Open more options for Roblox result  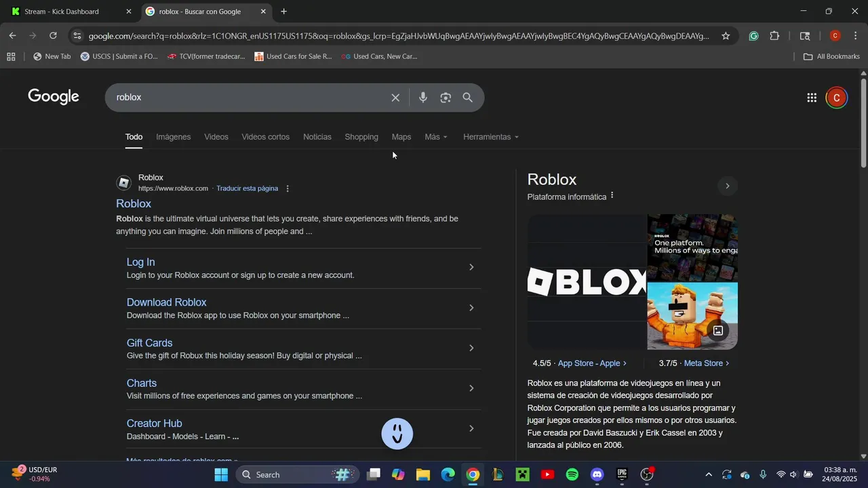(288, 188)
